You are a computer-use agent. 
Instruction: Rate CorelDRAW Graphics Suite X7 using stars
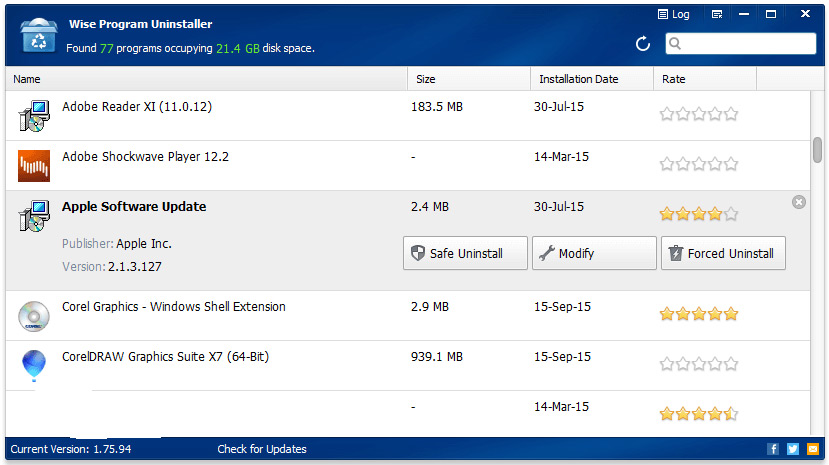698,364
